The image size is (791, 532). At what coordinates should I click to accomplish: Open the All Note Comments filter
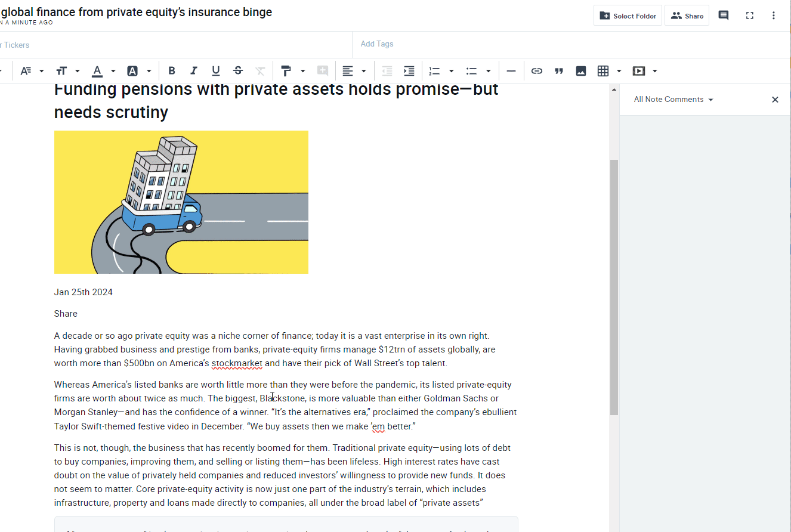pos(673,100)
